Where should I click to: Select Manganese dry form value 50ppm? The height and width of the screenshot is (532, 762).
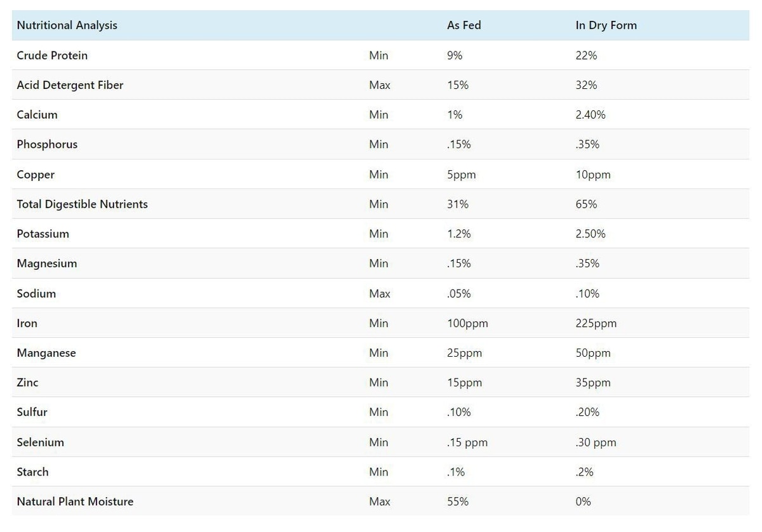click(x=593, y=353)
